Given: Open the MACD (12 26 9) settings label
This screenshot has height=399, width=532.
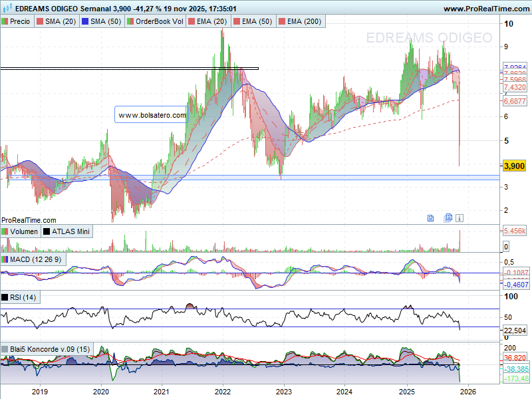Looking at the screenshot, I should [37, 259].
